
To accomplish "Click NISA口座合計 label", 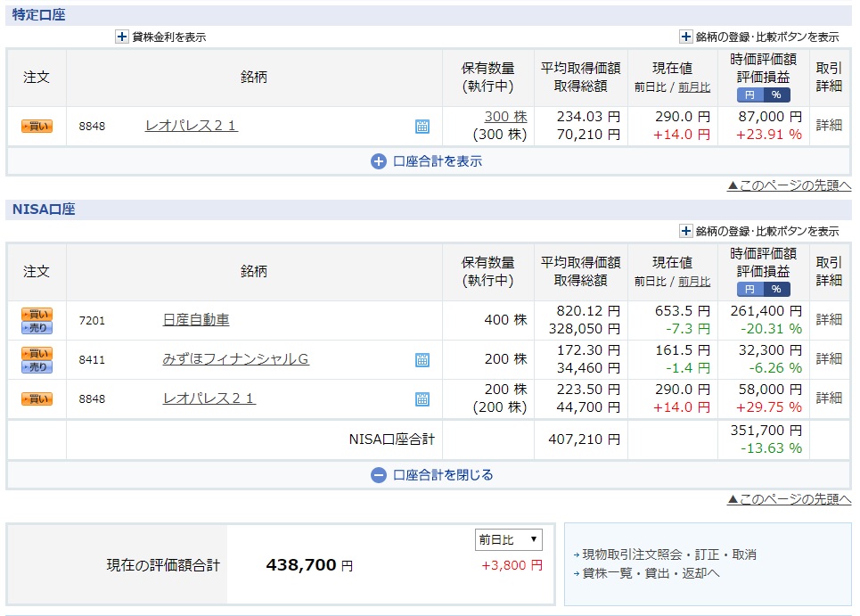I will coord(391,439).
